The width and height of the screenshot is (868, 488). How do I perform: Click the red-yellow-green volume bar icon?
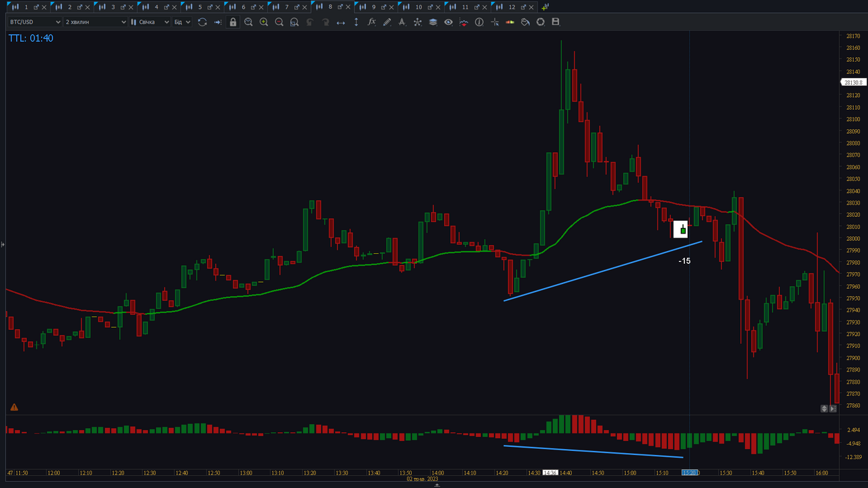point(509,22)
